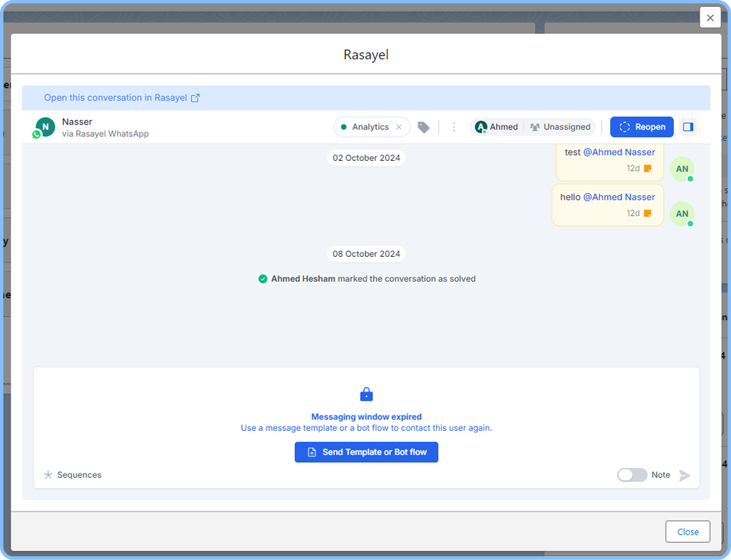This screenshot has width=731, height=560.
Task: Click the send arrow icon
Action: click(684, 475)
